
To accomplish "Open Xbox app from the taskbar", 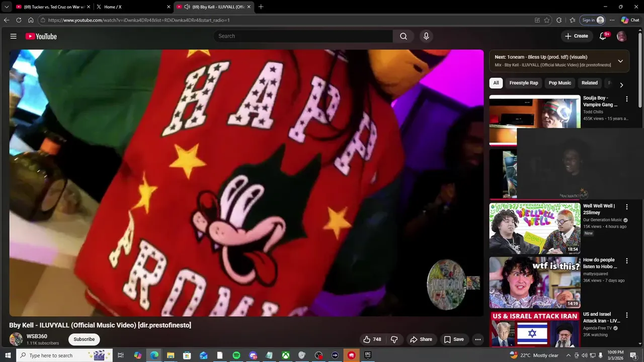I will tap(285, 355).
